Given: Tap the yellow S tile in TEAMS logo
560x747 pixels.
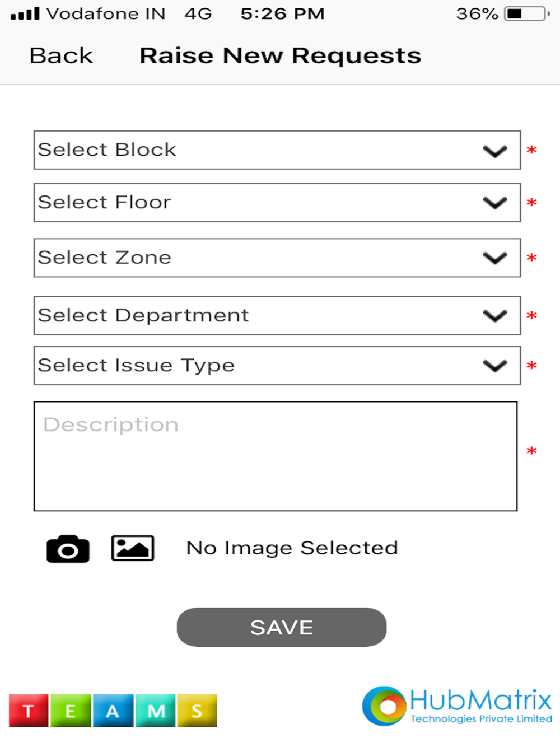Looking at the screenshot, I should pyautogui.click(x=197, y=711).
